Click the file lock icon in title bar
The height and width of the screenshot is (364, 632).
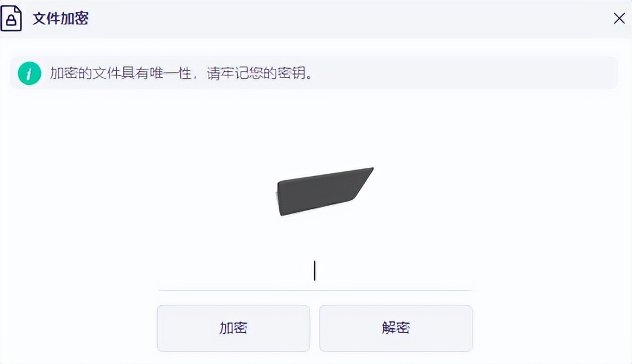11,18
